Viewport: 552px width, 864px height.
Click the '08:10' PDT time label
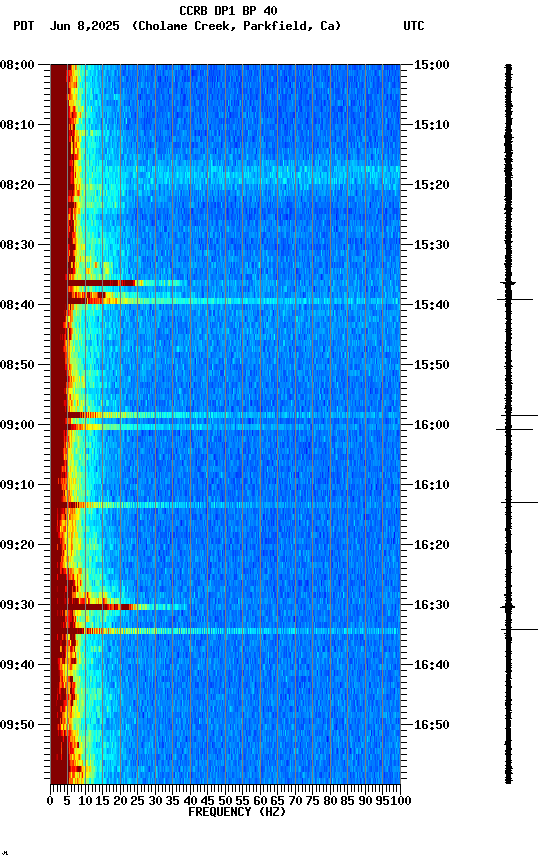coord(17,125)
